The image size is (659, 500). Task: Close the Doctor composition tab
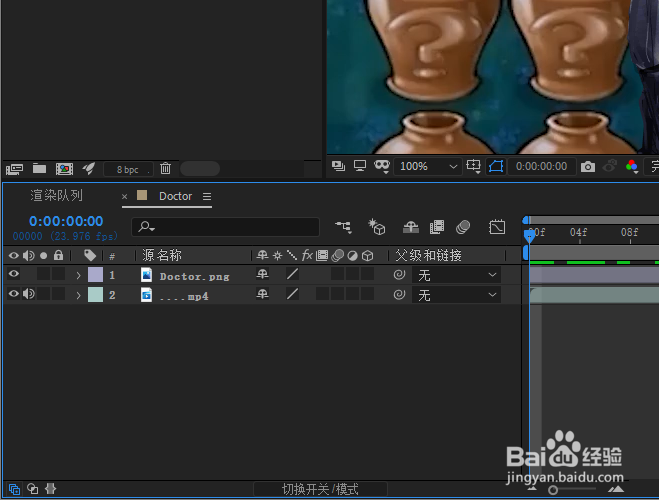tap(124, 196)
